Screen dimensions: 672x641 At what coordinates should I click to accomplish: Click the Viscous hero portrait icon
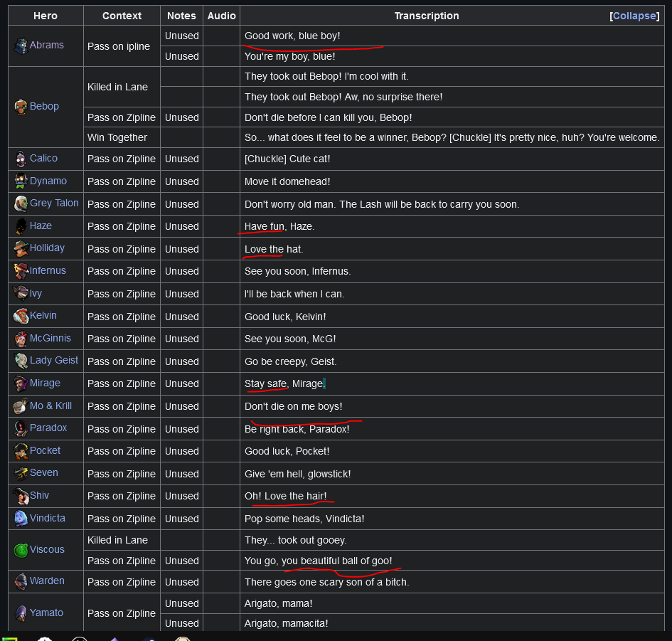[21, 550]
